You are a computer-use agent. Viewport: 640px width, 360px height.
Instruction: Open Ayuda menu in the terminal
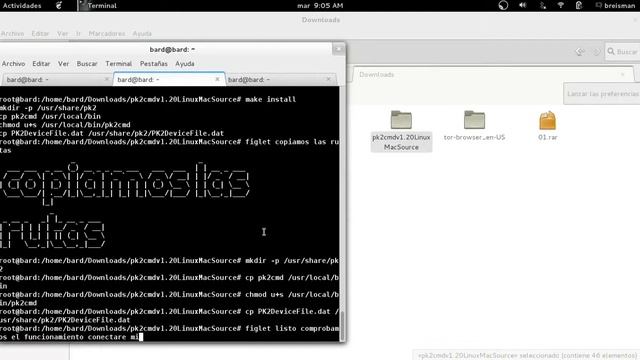pyautogui.click(x=184, y=64)
